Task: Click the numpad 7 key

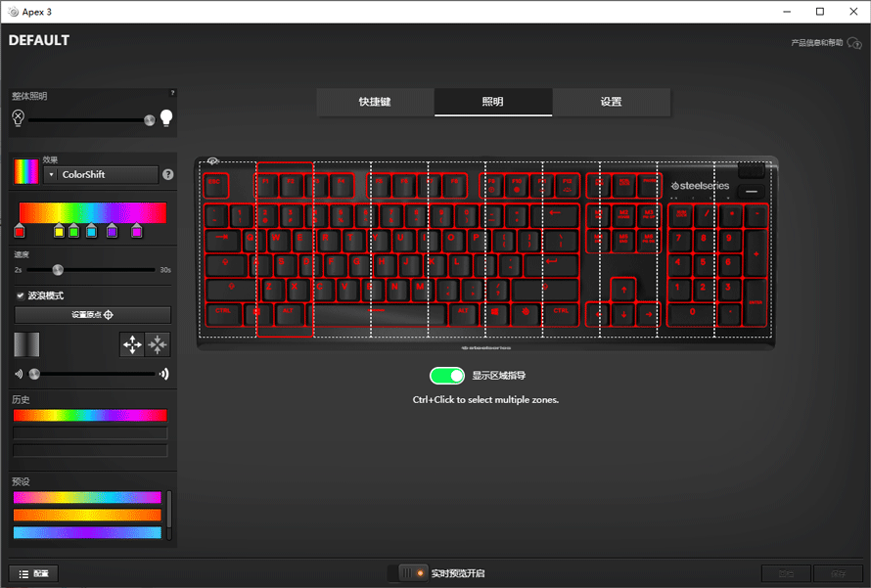Action: [x=680, y=240]
